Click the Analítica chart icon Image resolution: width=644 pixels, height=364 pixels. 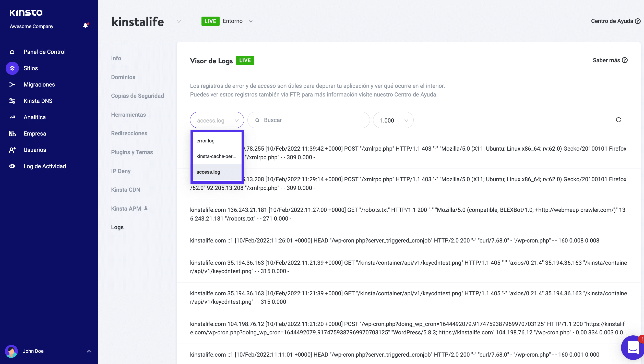12,117
